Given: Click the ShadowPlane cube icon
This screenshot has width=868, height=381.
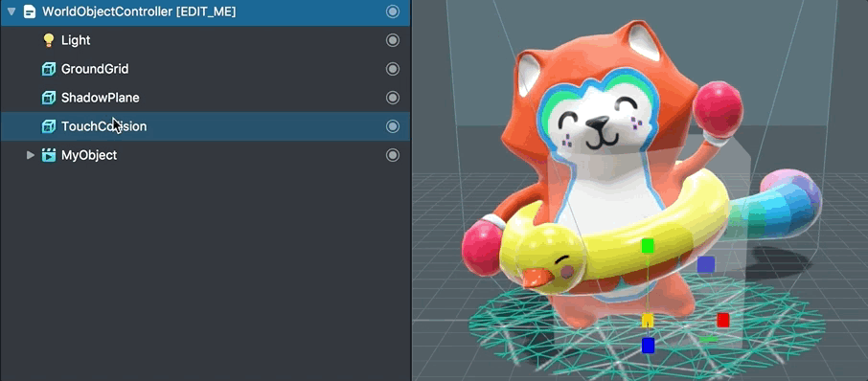Looking at the screenshot, I should (x=49, y=98).
